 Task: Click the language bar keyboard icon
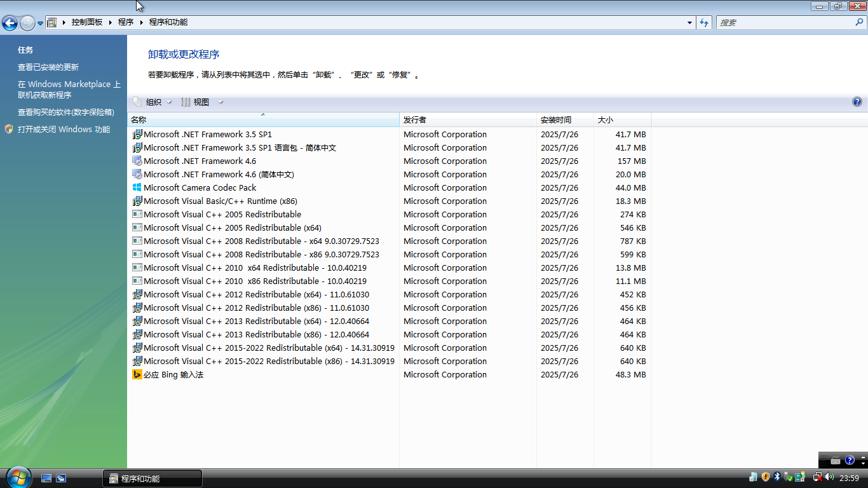click(836, 460)
